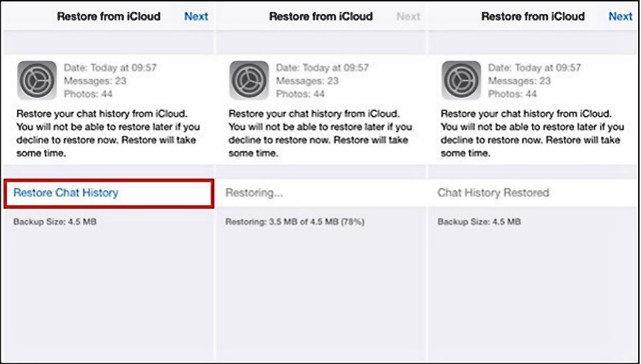Click 'Messages: 23' in the left panel
This screenshot has height=364, width=641.
pyautogui.click(x=95, y=81)
